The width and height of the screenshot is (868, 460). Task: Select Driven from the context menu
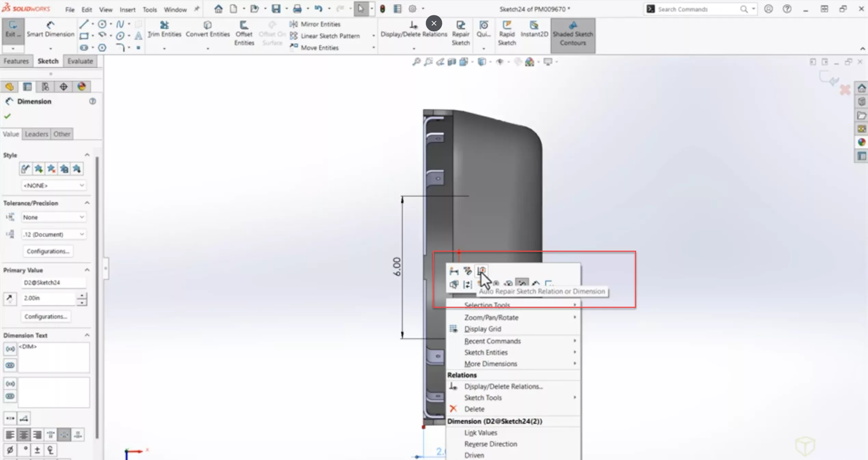pyautogui.click(x=473, y=455)
